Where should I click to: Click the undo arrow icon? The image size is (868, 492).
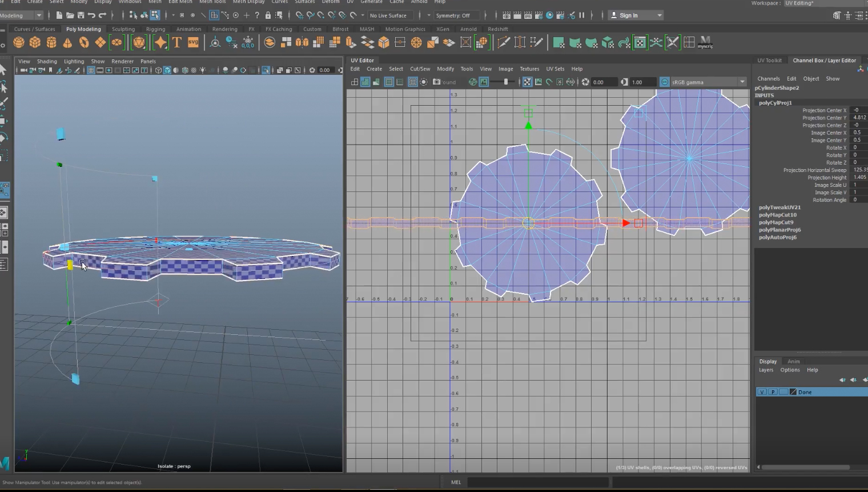[91, 15]
